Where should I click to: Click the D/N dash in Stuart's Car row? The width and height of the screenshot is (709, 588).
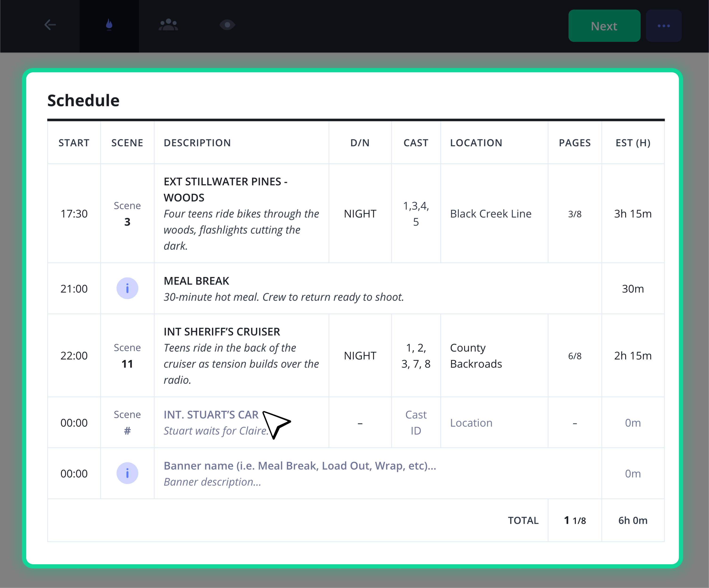coord(360,423)
